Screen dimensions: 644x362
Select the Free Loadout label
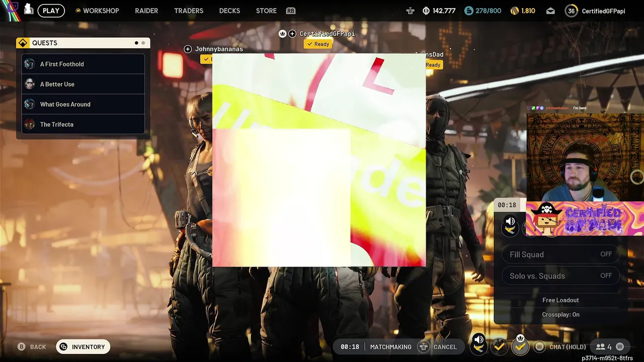tap(560, 300)
